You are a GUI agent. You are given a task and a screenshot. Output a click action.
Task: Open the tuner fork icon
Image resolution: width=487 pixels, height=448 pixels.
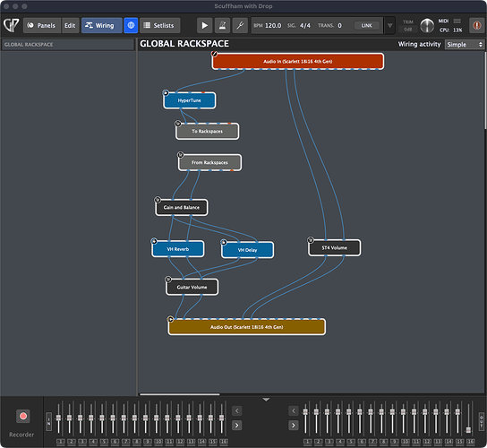pyautogui.click(x=240, y=25)
